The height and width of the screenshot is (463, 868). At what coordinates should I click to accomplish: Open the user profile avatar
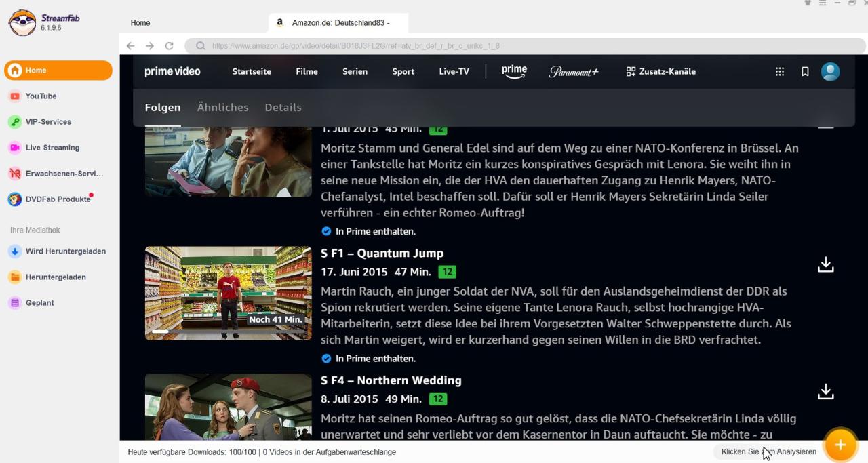click(830, 72)
